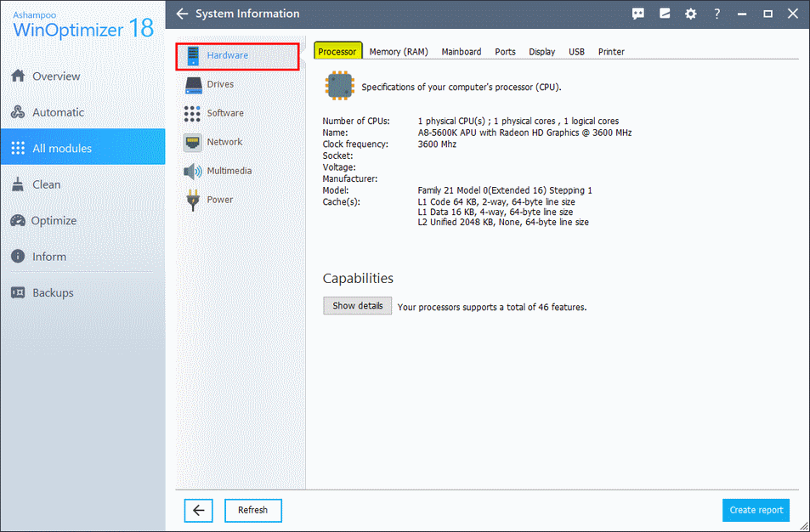Image resolution: width=810 pixels, height=532 pixels.
Task: Go to Optimize section label
Action: pos(54,221)
